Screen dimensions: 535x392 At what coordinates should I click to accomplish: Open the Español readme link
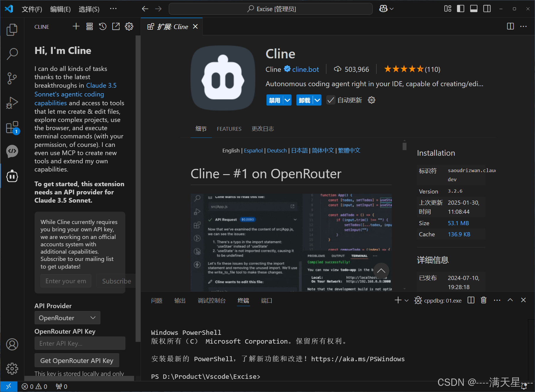click(x=253, y=150)
